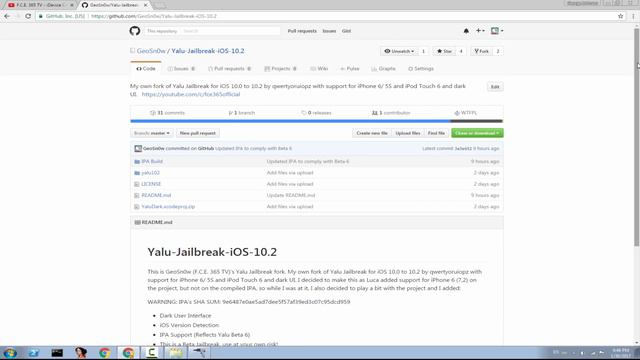Open the LICENSE file

(151, 184)
